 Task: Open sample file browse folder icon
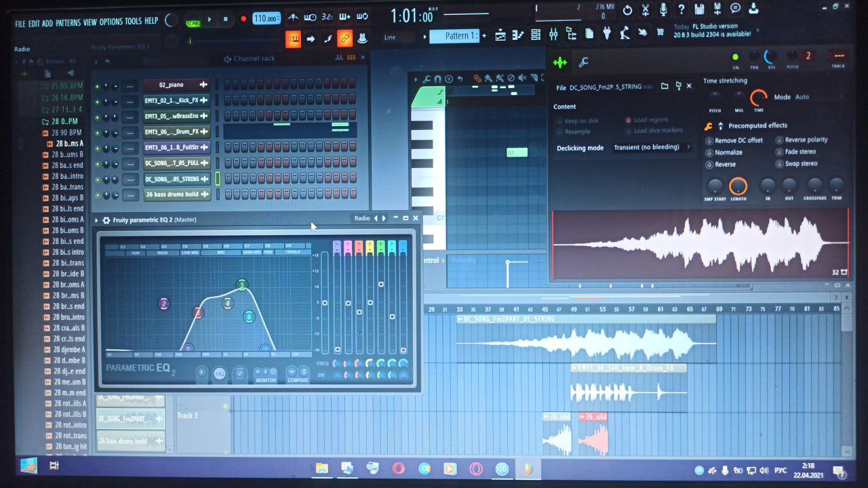665,86
